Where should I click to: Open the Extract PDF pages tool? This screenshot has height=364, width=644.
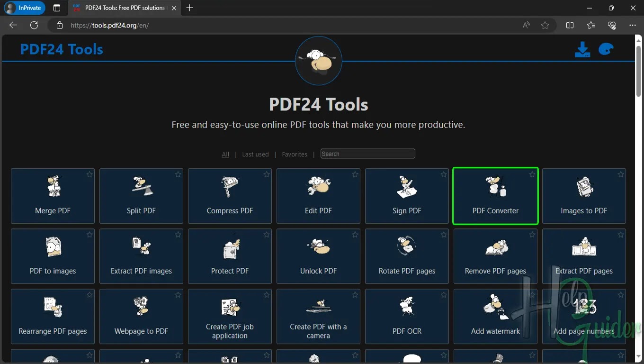coord(584,256)
